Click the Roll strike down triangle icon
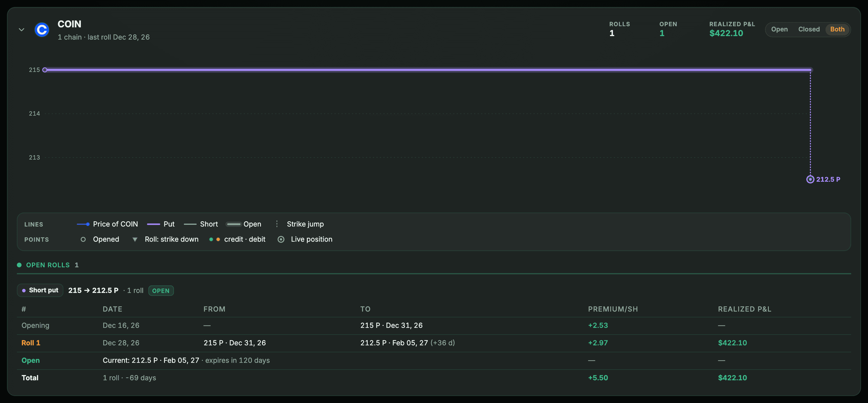This screenshot has width=868, height=403. 135,239
